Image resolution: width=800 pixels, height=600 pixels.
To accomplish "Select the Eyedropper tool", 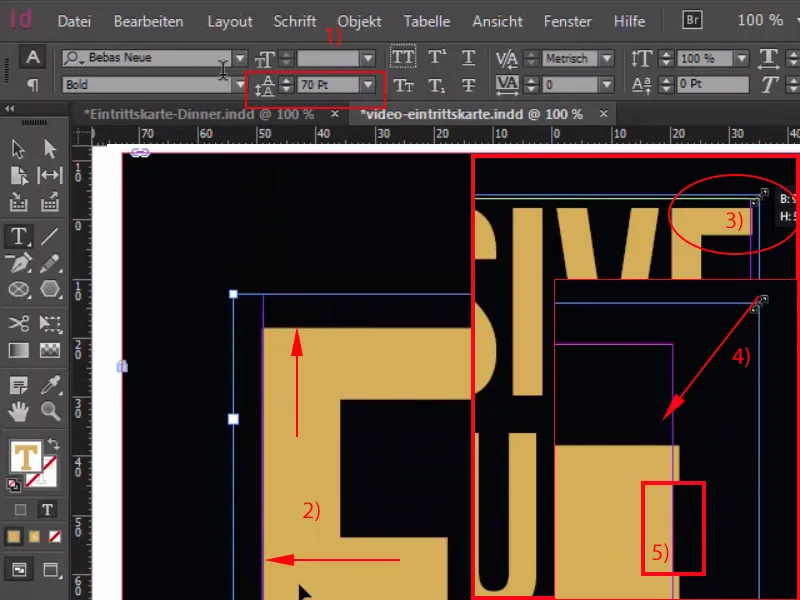I will click(x=50, y=385).
